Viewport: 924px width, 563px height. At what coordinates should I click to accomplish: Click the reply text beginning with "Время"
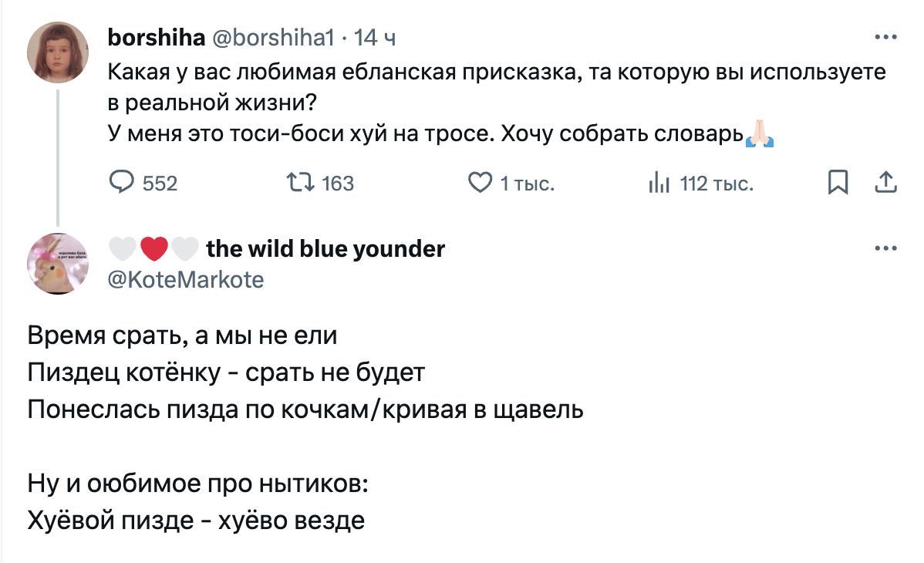point(183,337)
